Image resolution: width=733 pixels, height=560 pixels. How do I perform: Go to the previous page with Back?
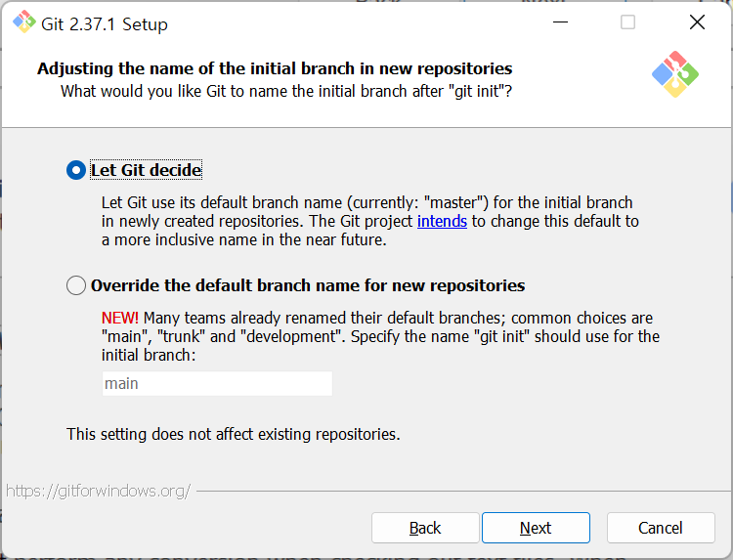point(425,528)
